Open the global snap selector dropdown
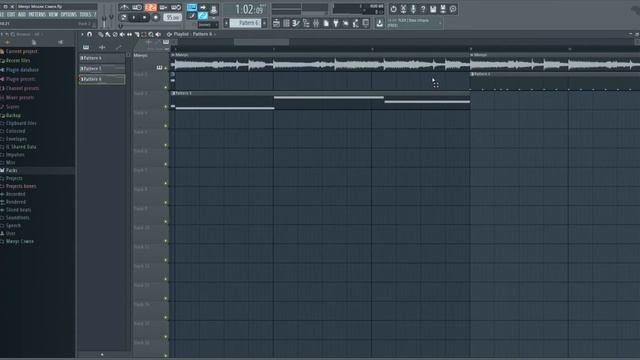640x360 pixels. tap(207, 25)
